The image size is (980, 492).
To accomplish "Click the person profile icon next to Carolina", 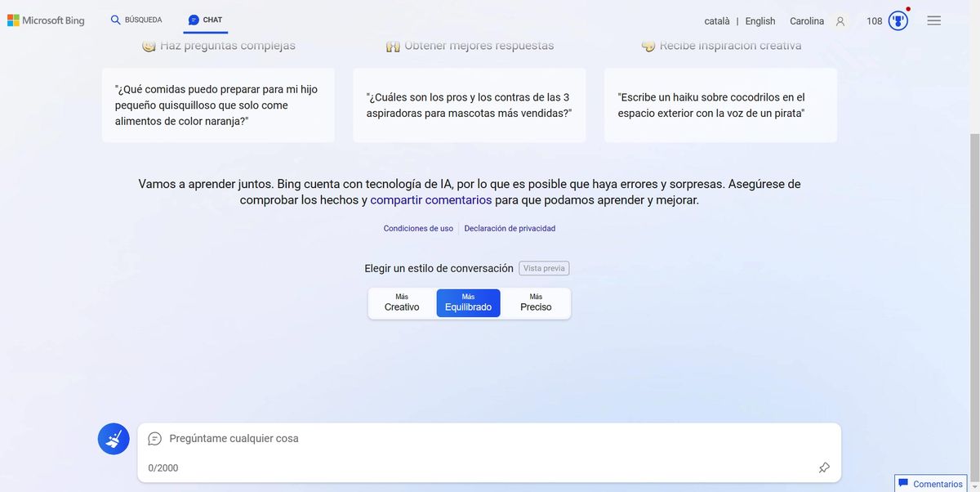I will click(840, 20).
